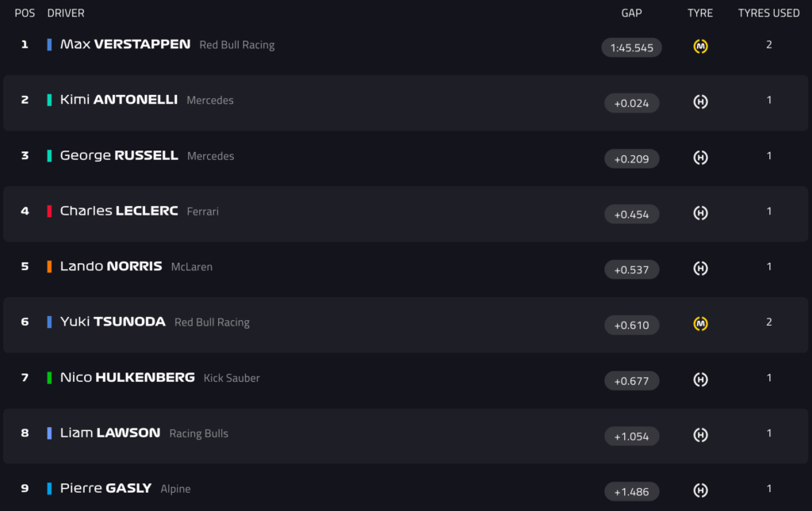Click Antonelli's +0.024 gap badge
The height and width of the screenshot is (511, 812).
631,103
